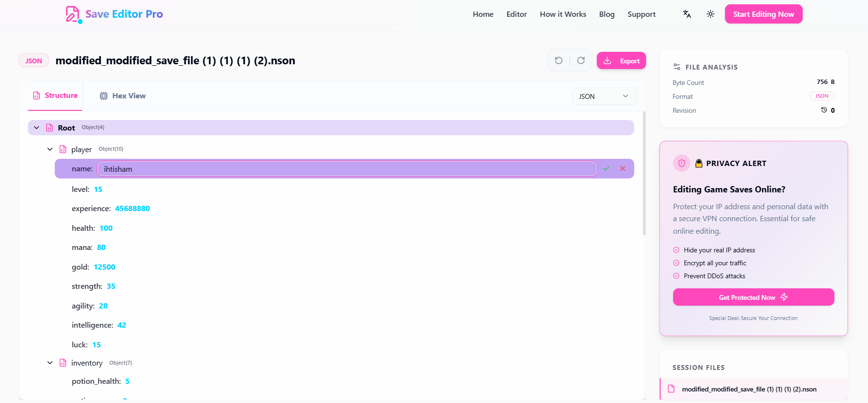This screenshot has height=403, width=868.
Task: Click the Privacy Alert shield icon
Action: tap(682, 163)
